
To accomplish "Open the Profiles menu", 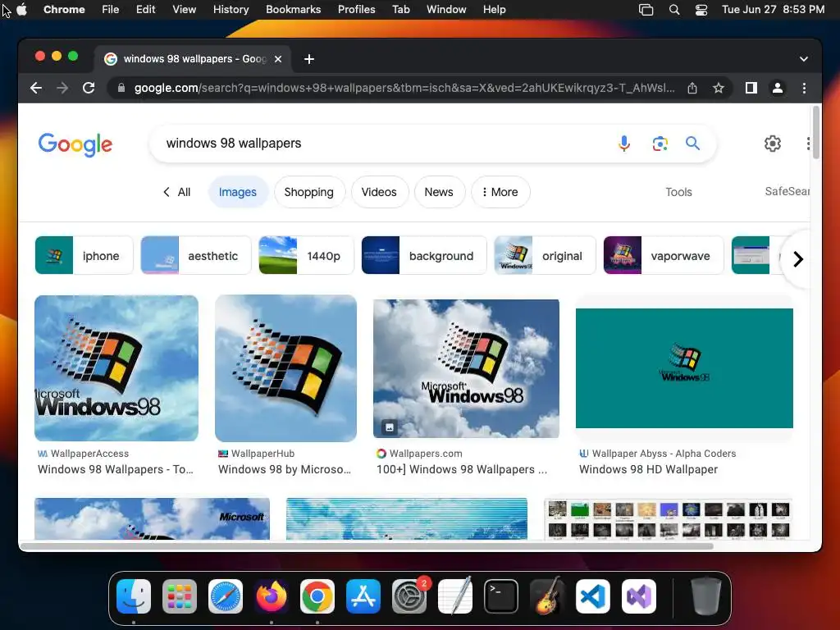I will [x=356, y=10].
